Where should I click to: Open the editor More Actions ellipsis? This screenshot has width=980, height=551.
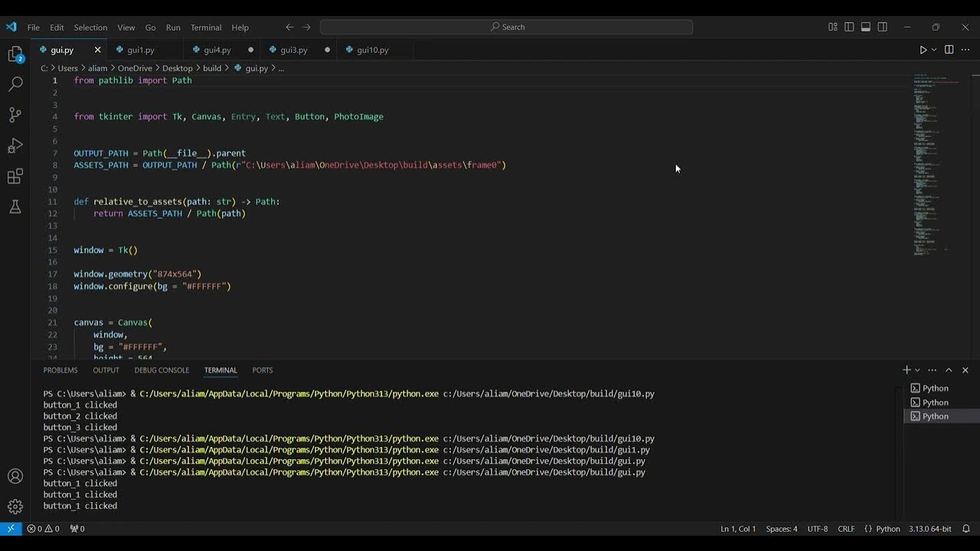coord(965,50)
